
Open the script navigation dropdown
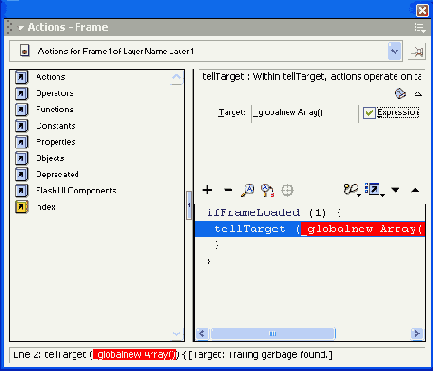click(x=395, y=51)
